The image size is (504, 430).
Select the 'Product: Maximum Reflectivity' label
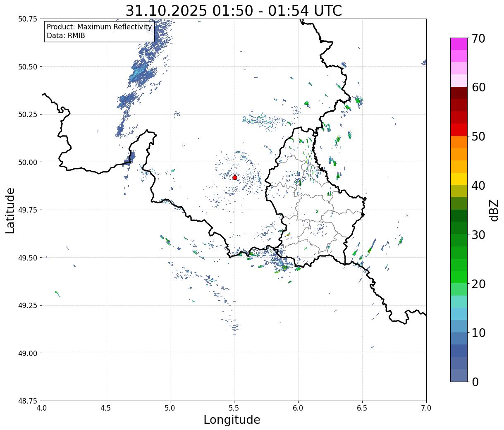[x=99, y=27]
